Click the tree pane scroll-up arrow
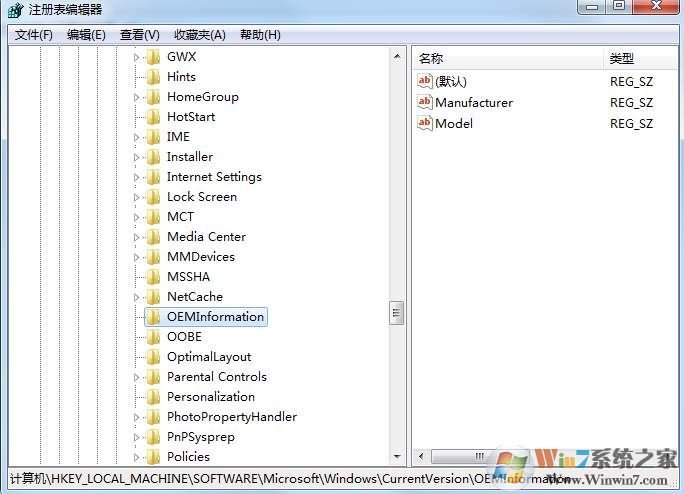Screen dimensions: 684x494 (x=397, y=56)
